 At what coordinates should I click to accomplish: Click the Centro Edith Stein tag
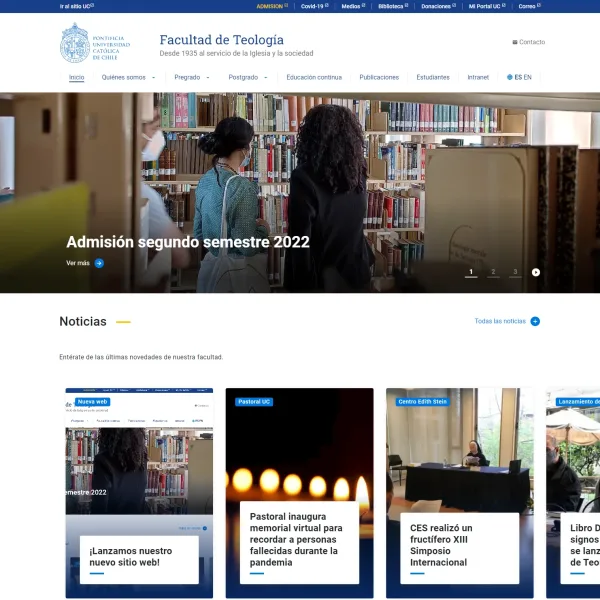pos(422,402)
